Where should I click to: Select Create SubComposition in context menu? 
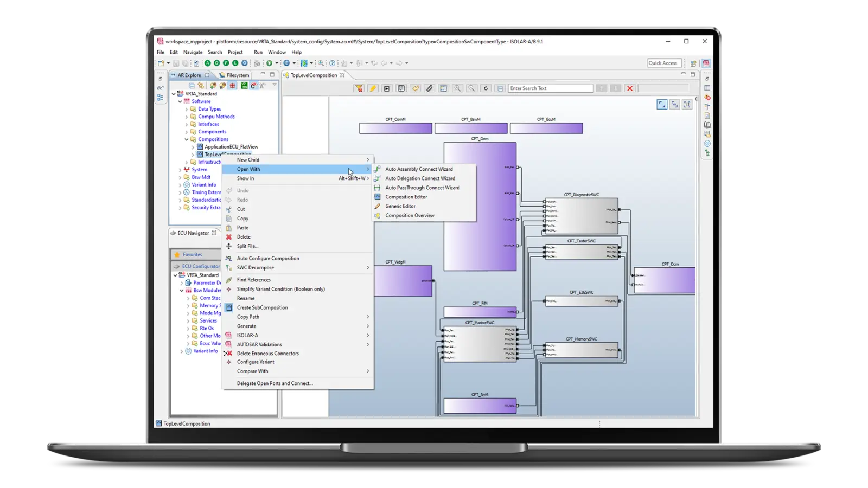[x=262, y=307]
